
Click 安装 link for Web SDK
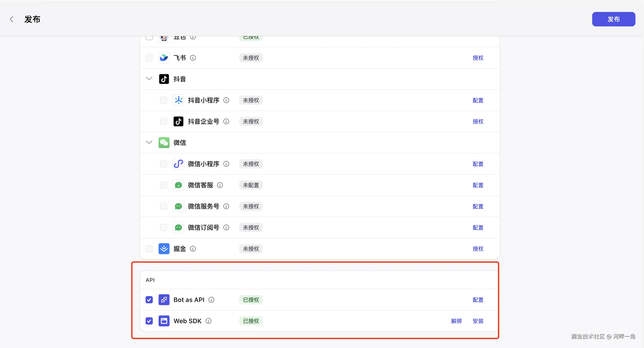coord(478,321)
